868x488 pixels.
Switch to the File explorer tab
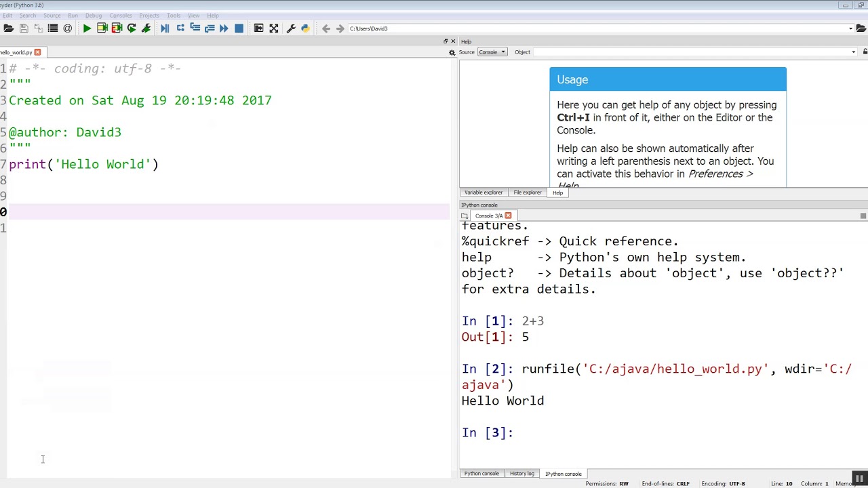click(x=527, y=192)
